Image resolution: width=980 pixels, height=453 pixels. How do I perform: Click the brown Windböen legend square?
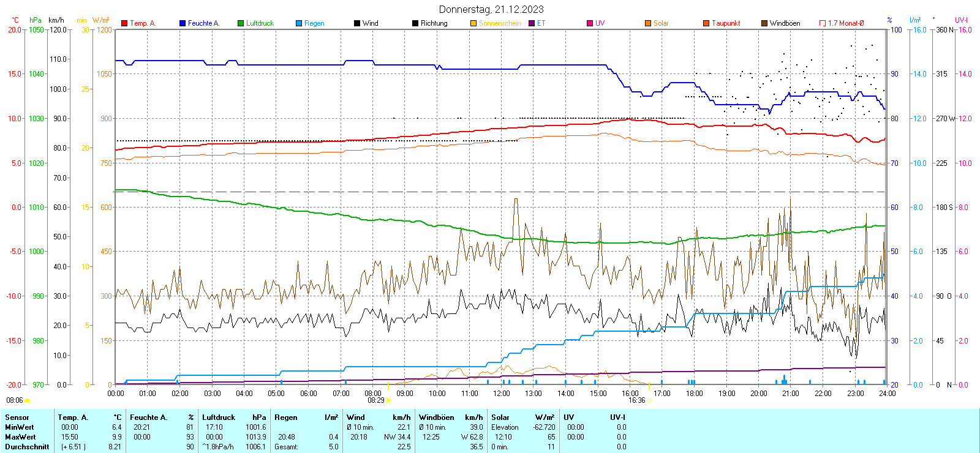(764, 23)
